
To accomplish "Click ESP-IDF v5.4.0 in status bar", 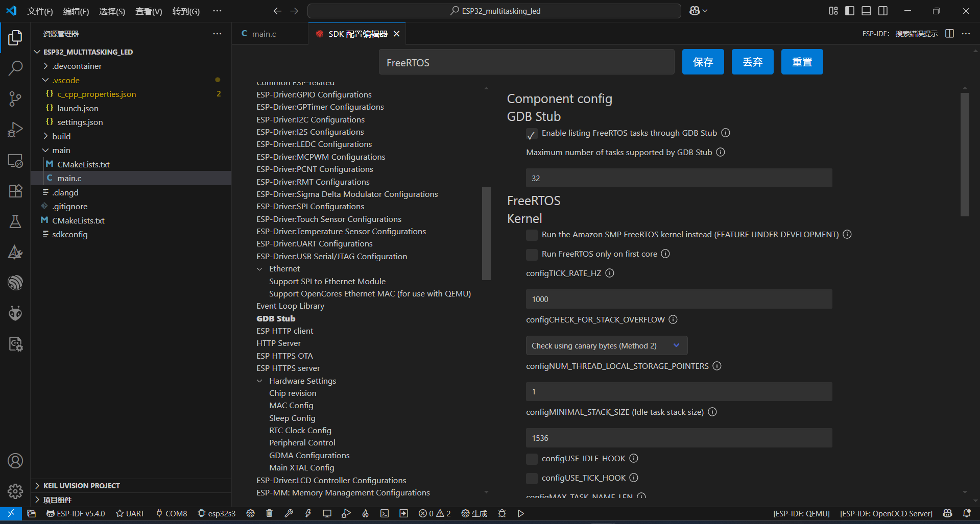I will (x=76, y=513).
